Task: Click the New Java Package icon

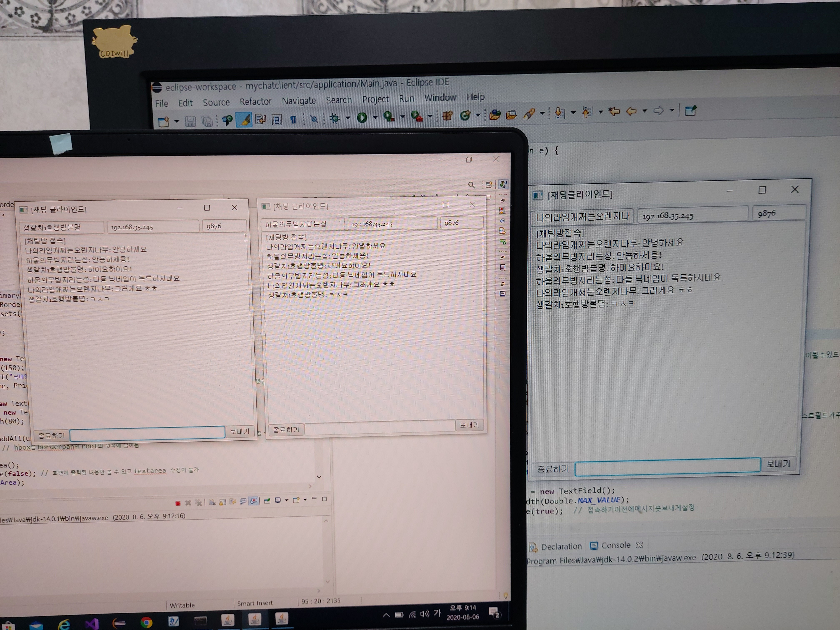Action: tap(447, 115)
